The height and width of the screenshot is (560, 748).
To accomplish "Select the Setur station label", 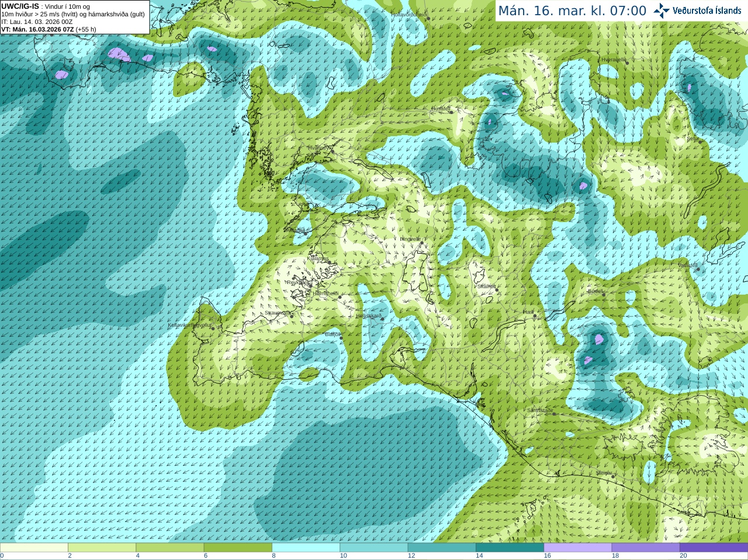I will click(692, 139).
